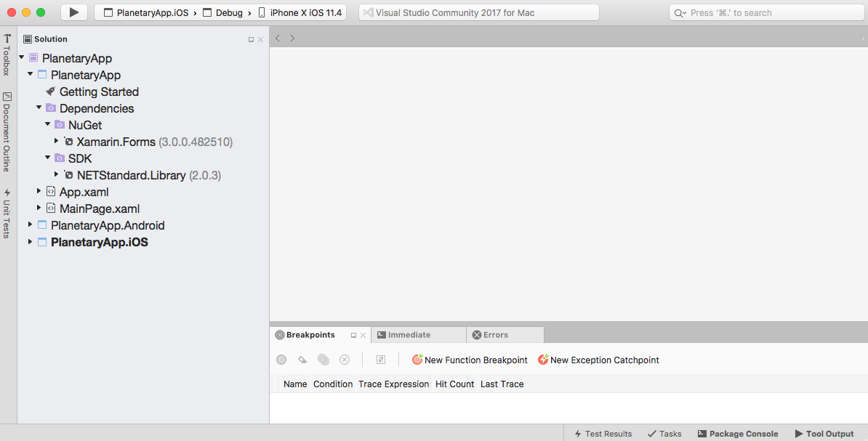Image resolution: width=868 pixels, height=441 pixels.
Task: Open the Tool Output pad
Action: tap(824, 434)
